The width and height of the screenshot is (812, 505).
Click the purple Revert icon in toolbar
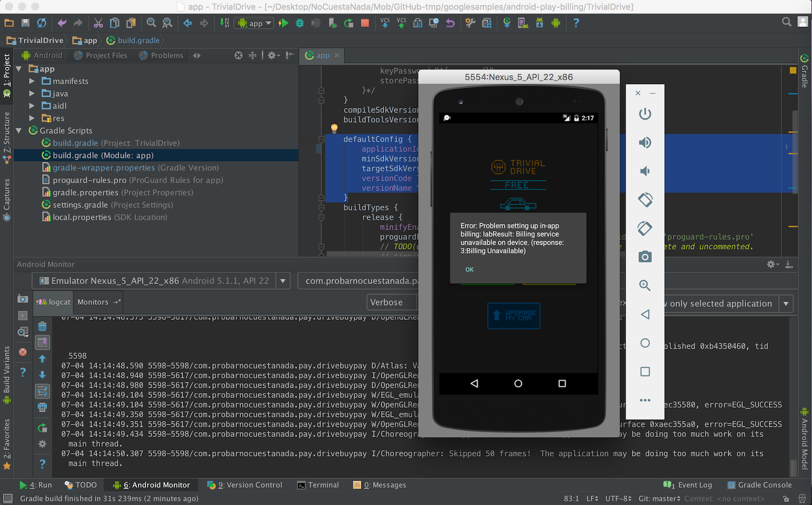click(450, 23)
